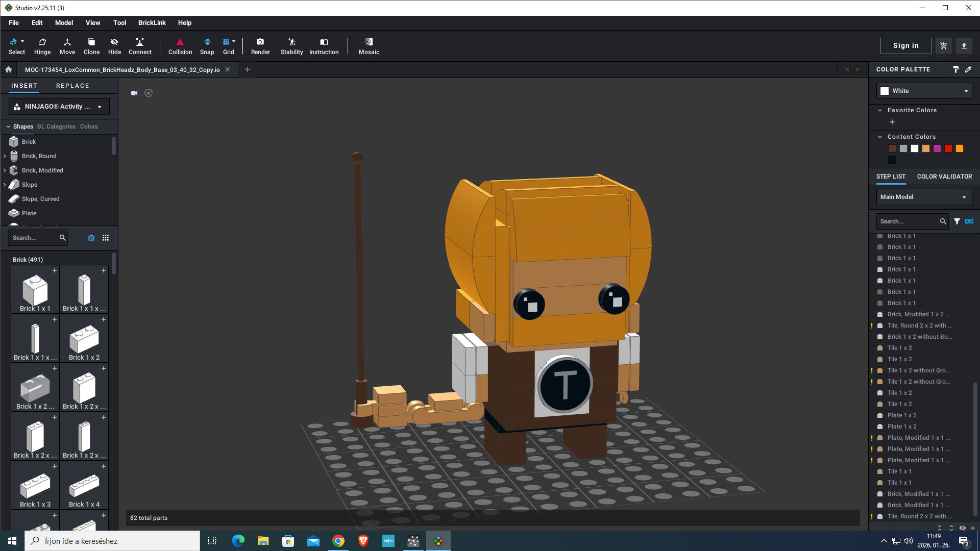
Task: Open Instruction maker
Action: pos(324,46)
